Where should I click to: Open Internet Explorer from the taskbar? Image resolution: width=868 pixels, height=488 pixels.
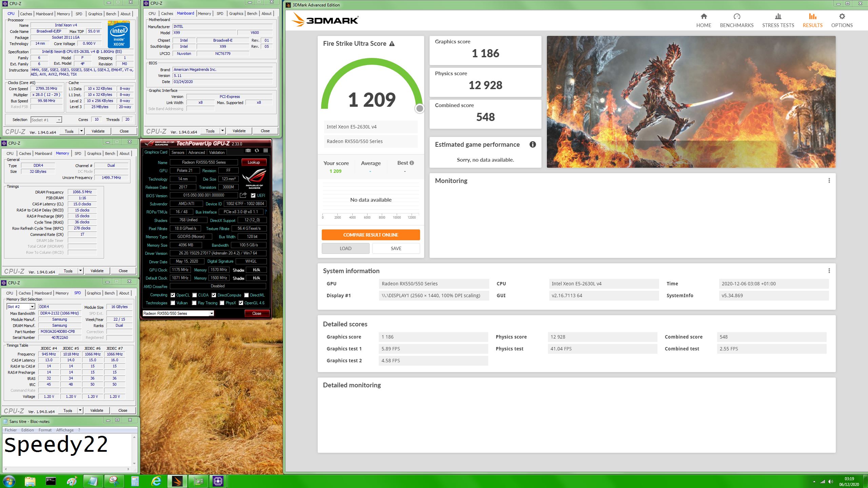tap(156, 481)
